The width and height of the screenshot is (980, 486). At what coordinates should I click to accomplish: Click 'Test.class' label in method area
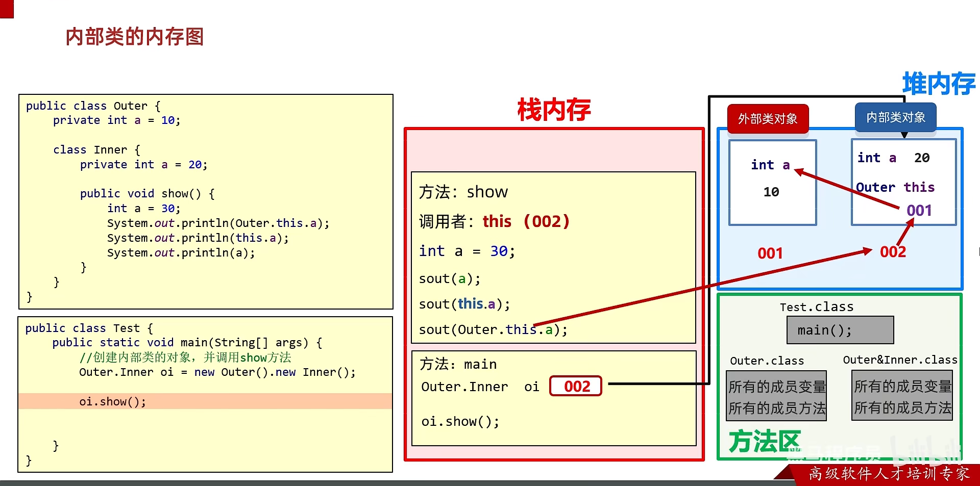(817, 307)
